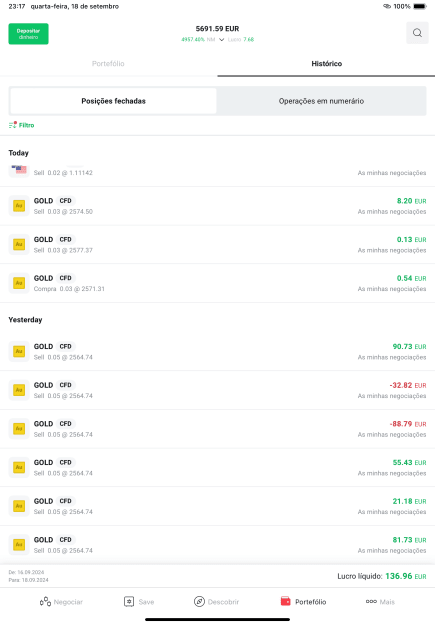Screen dimensions: 435x625
Task: Expand account summary chevron under balance
Action: click(x=222, y=39)
